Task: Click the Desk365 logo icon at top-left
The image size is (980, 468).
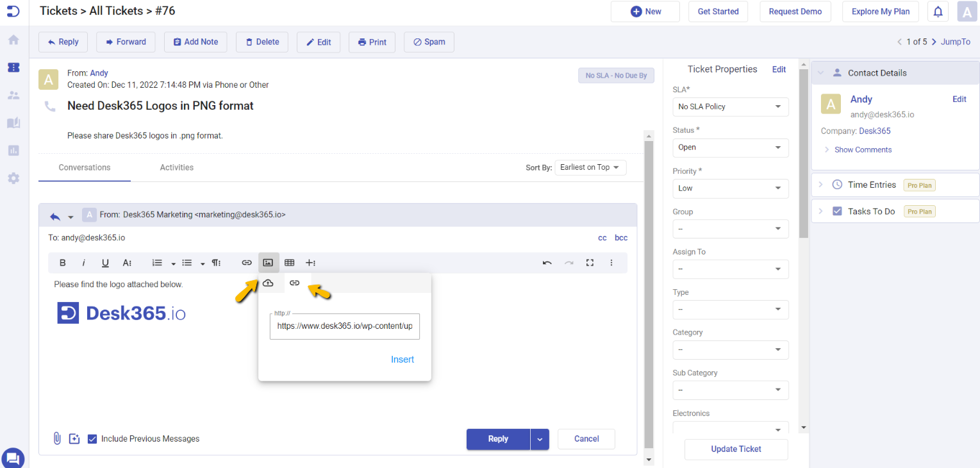Action: (13, 11)
